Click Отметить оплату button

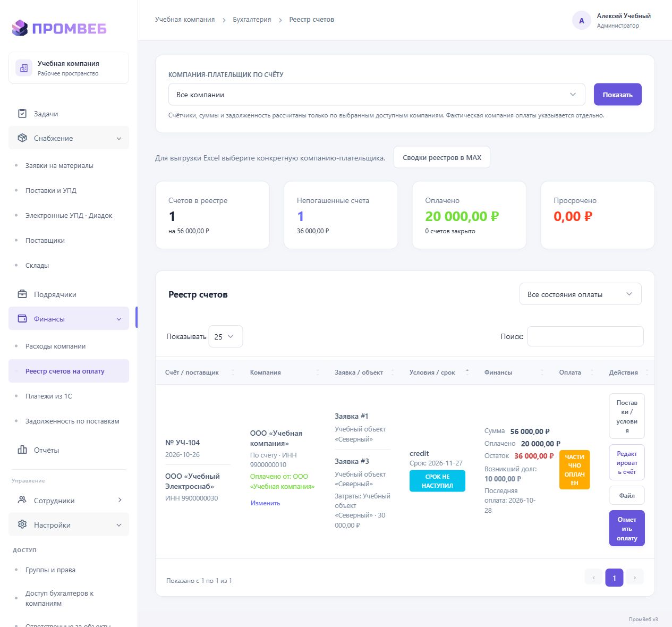point(627,529)
